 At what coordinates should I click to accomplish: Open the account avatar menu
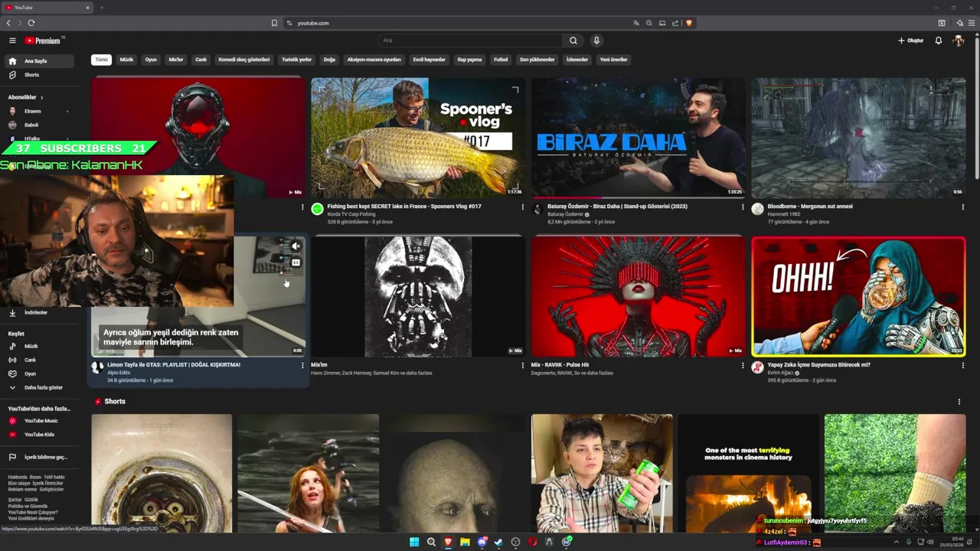pos(958,41)
